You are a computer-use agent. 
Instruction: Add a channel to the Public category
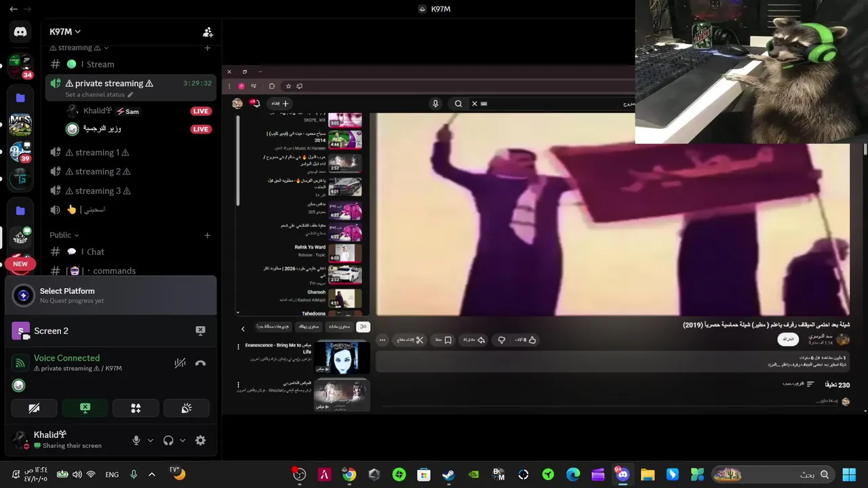[x=208, y=235]
